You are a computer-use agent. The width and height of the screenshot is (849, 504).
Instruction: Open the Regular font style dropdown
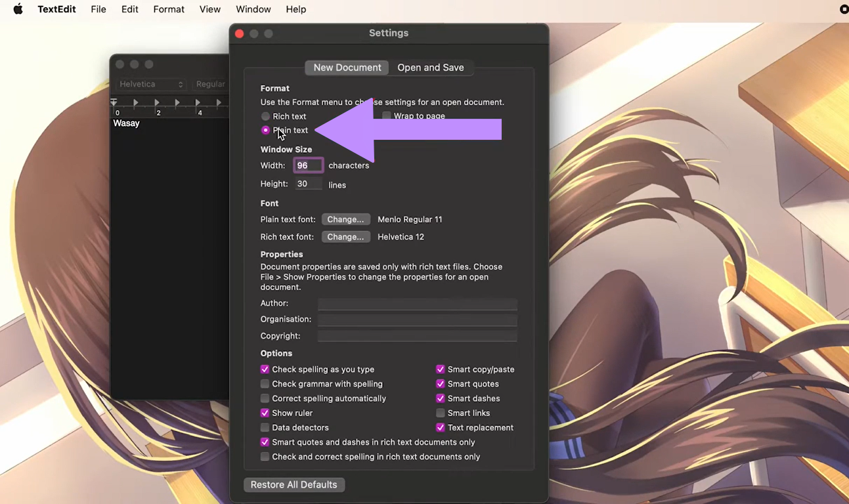tap(211, 84)
